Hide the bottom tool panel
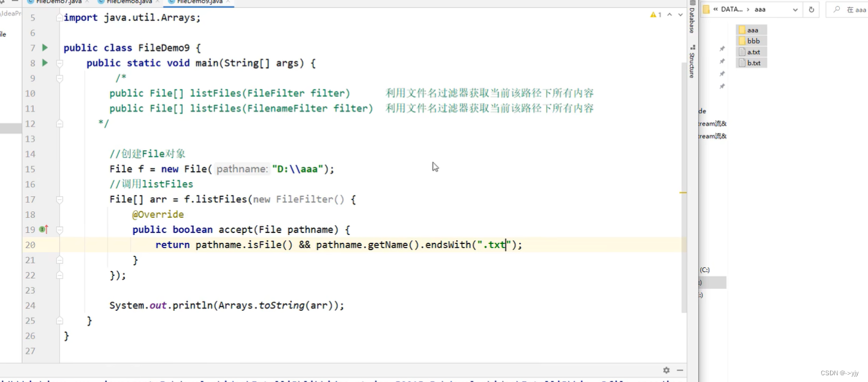The image size is (868, 382). point(680,370)
